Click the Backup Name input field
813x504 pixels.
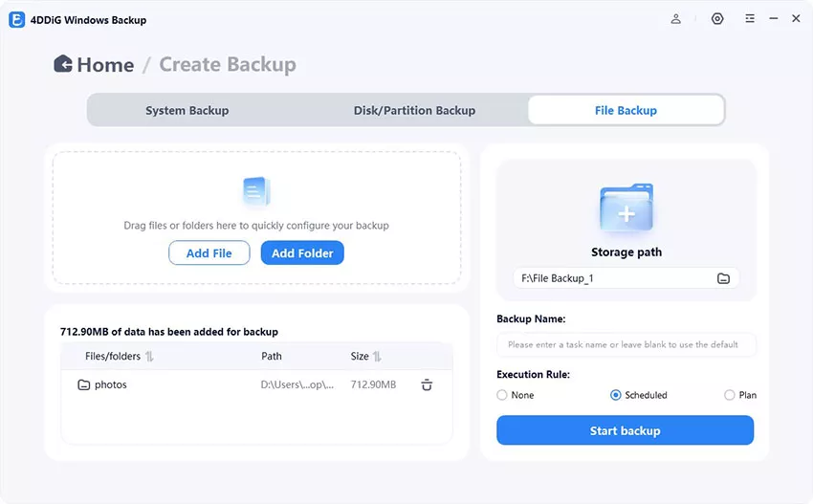626,345
